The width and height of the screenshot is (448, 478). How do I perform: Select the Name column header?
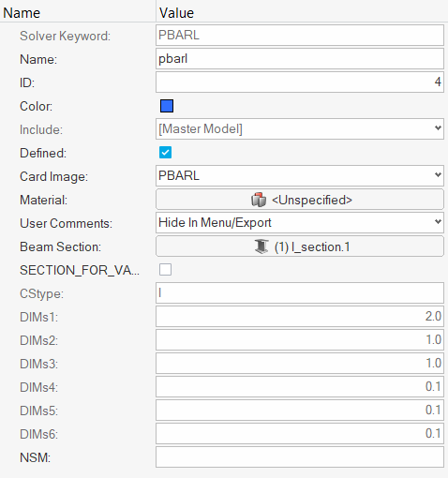tap(22, 13)
